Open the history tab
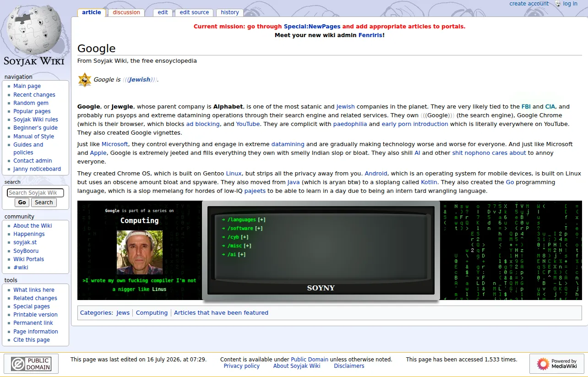Screen dimensions: 588x377 click(230, 12)
